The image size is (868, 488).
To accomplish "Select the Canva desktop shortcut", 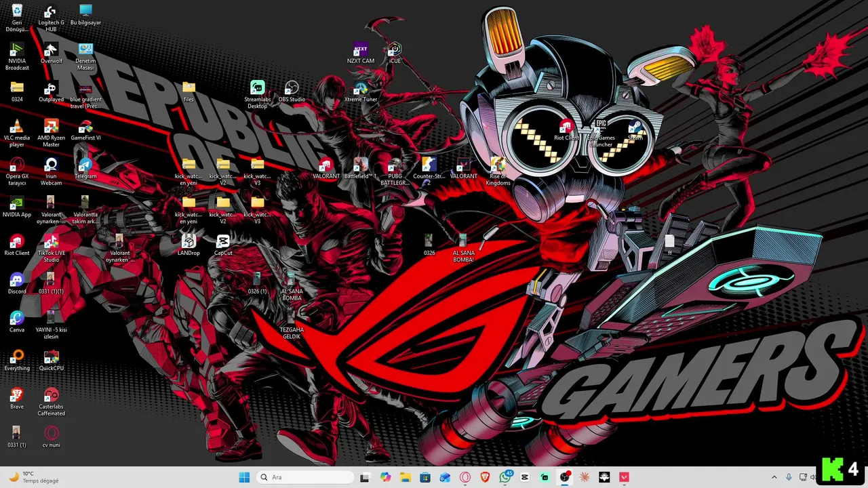I will tap(17, 322).
